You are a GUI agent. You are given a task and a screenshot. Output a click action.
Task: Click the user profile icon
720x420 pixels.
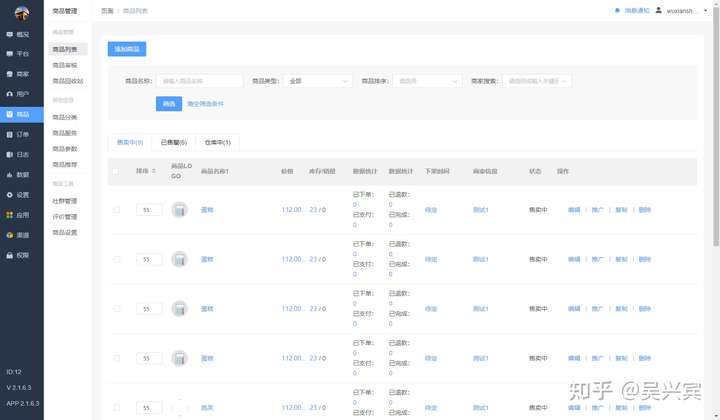tap(658, 11)
